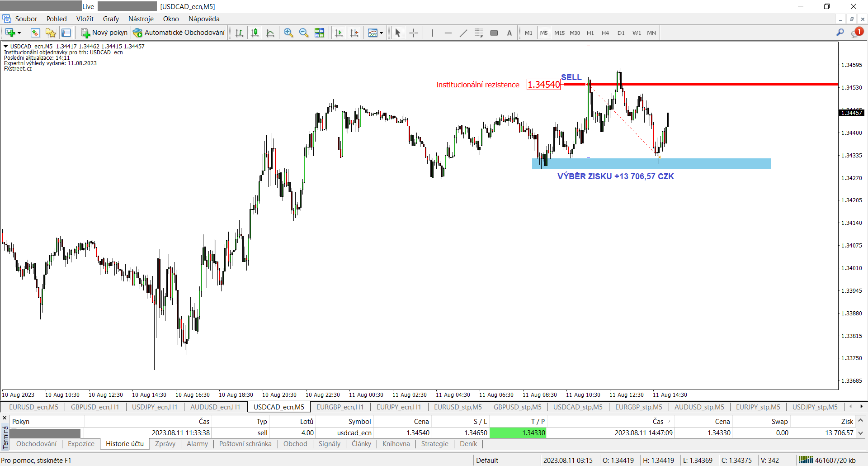
Task: Zoom out of the chart
Action: (304, 33)
